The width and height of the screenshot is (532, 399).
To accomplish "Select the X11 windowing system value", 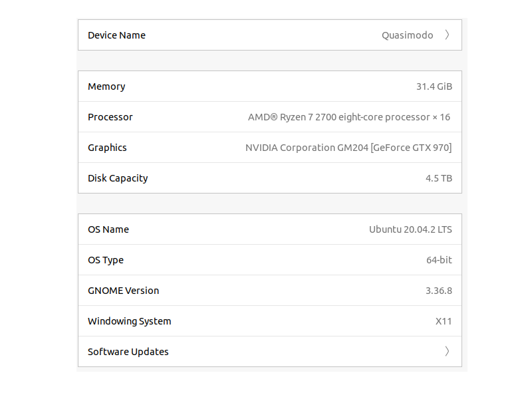I will coord(444,321).
